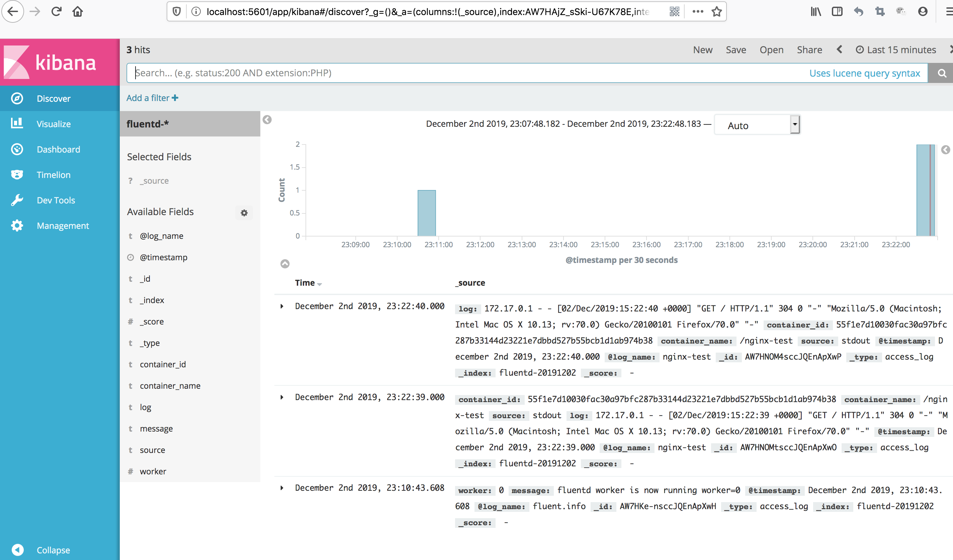Viewport: 953px width, 560px height.
Task: Open the fluentd-* index pattern selector
Action: [190, 124]
